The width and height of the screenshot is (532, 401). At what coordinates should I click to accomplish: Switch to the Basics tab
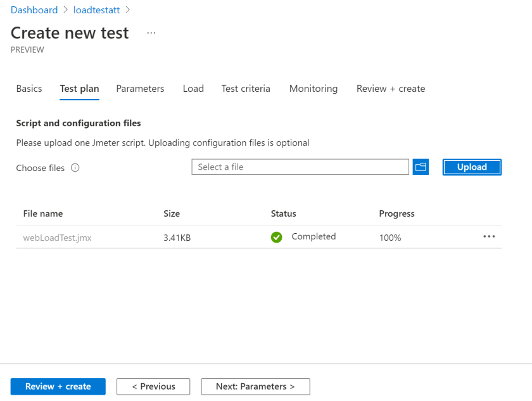point(29,89)
